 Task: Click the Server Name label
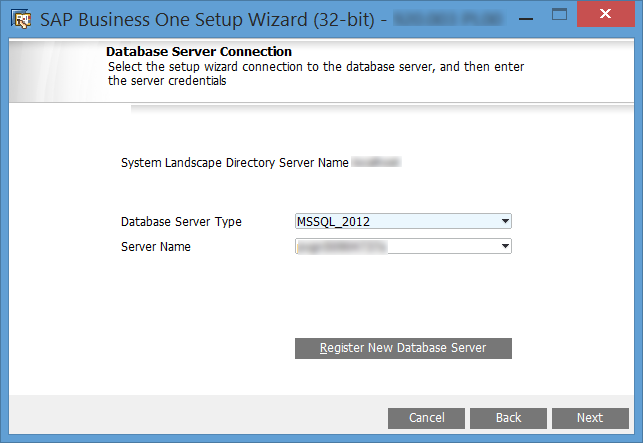[x=156, y=247]
